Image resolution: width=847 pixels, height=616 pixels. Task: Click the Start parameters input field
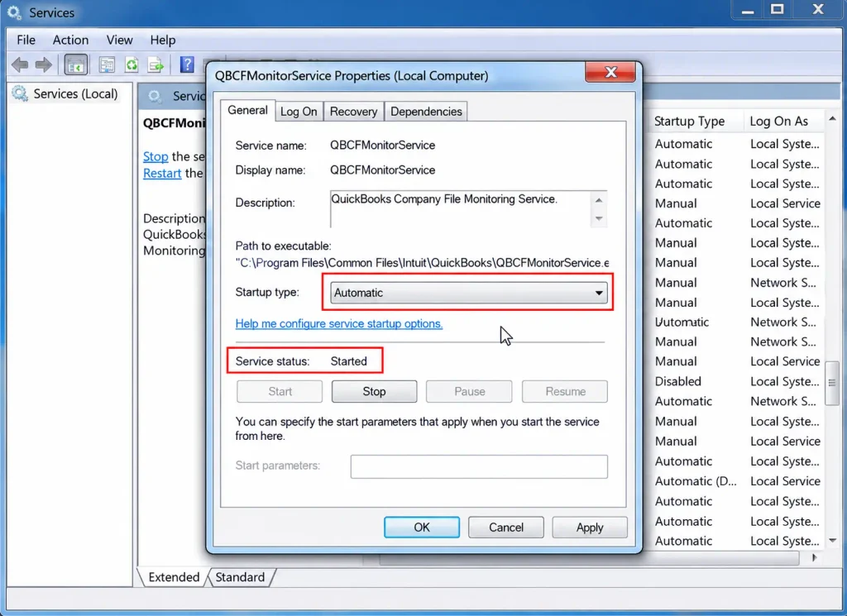click(x=479, y=466)
